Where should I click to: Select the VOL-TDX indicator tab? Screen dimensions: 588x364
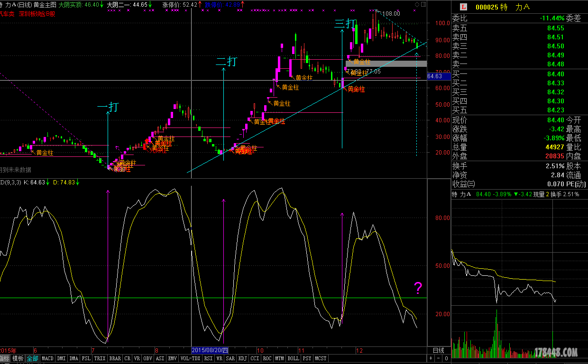tap(191, 358)
